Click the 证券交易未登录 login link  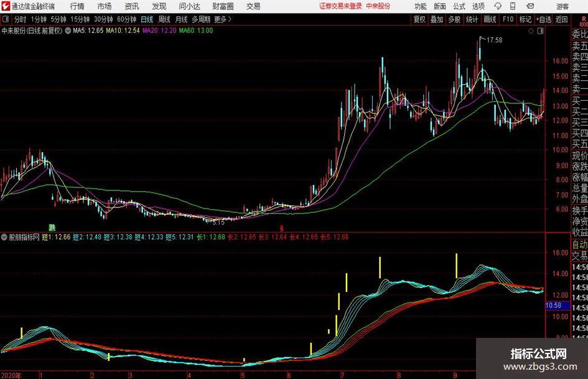[x=340, y=6]
